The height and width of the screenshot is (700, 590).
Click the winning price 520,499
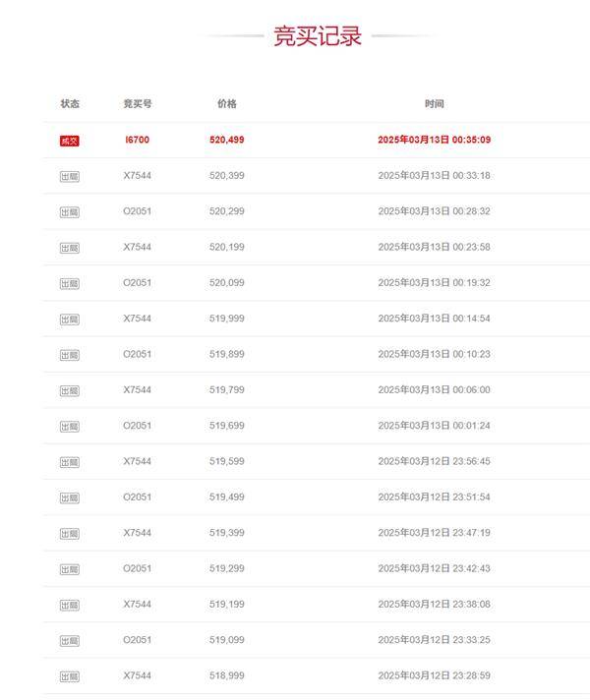click(227, 140)
